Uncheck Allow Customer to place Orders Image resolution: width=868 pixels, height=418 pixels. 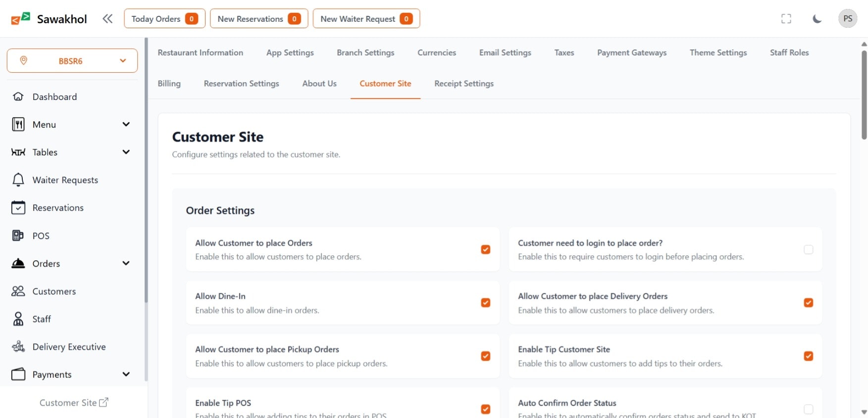tap(485, 249)
